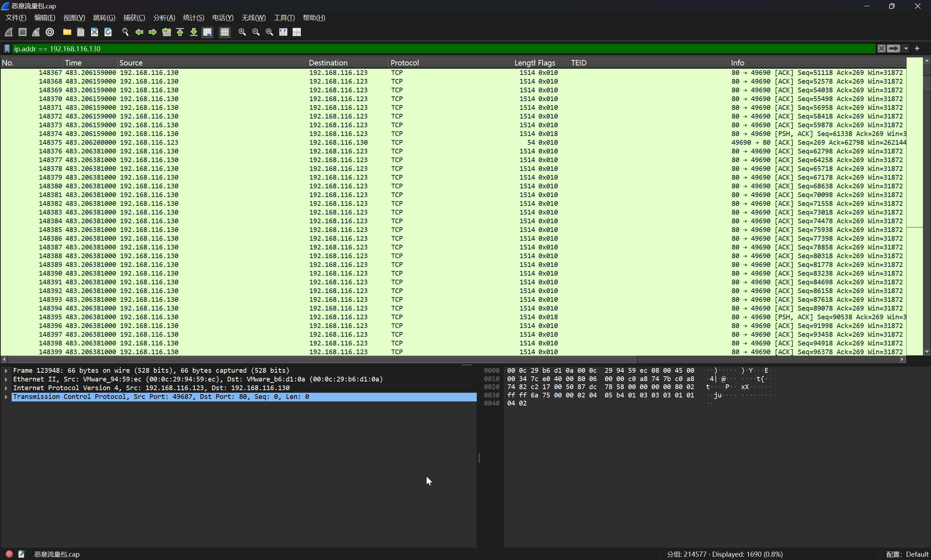Sort by the Time column header

(91, 63)
